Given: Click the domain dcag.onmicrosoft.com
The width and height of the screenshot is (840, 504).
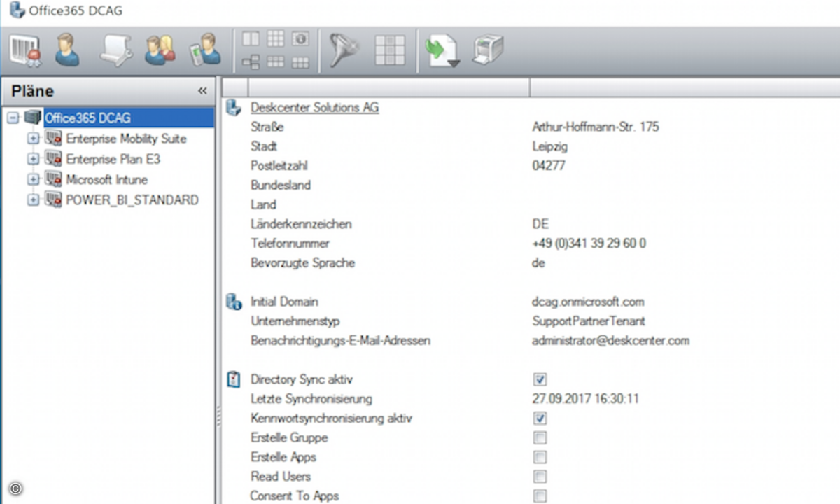Looking at the screenshot, I should (588, 302).
